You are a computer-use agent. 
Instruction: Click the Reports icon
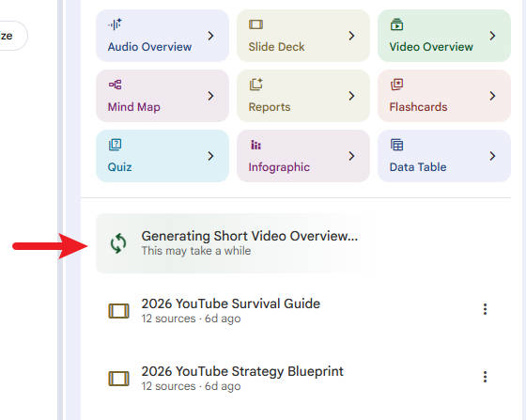pos(255,85)
